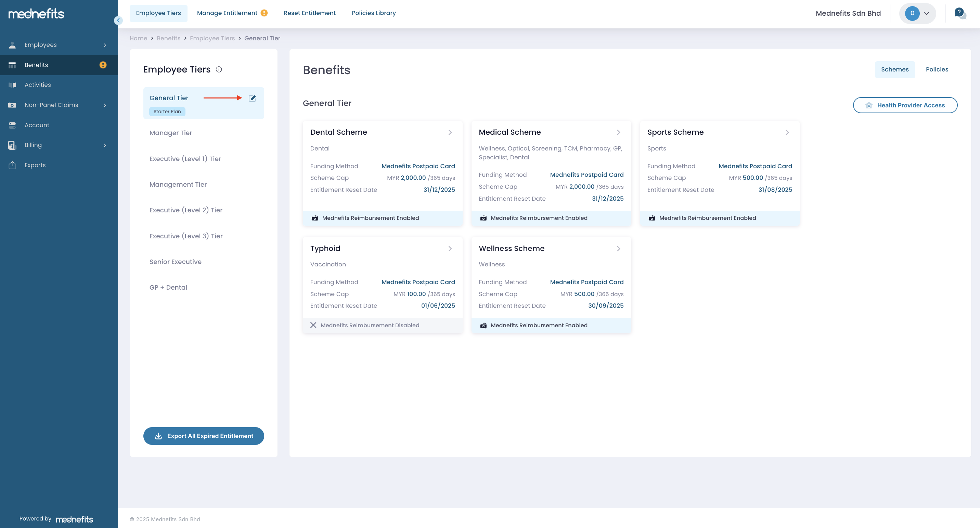The height and width of the screenshot is (528, 980).
Task: Click the info icon beside Employee Tiers heading
Action: (x=219, y=69)
